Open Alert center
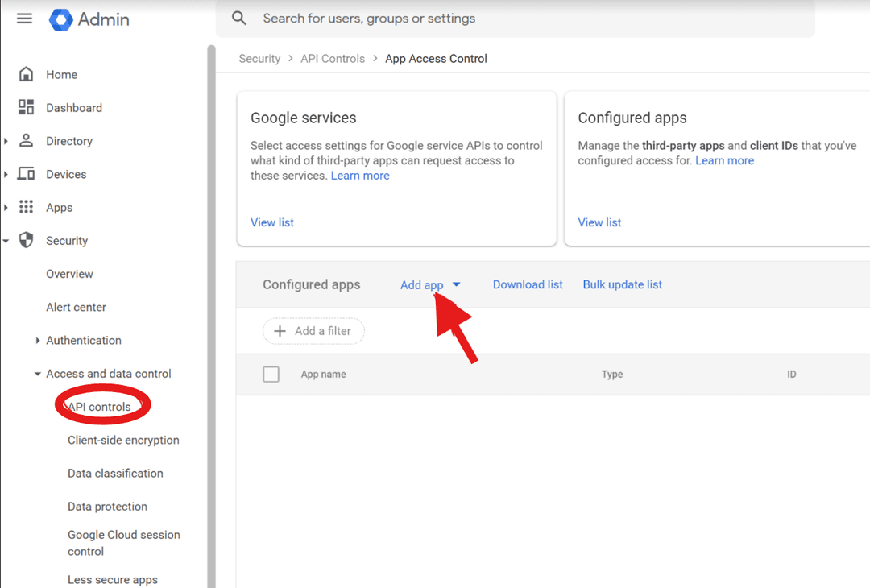 tap(76, 308)
